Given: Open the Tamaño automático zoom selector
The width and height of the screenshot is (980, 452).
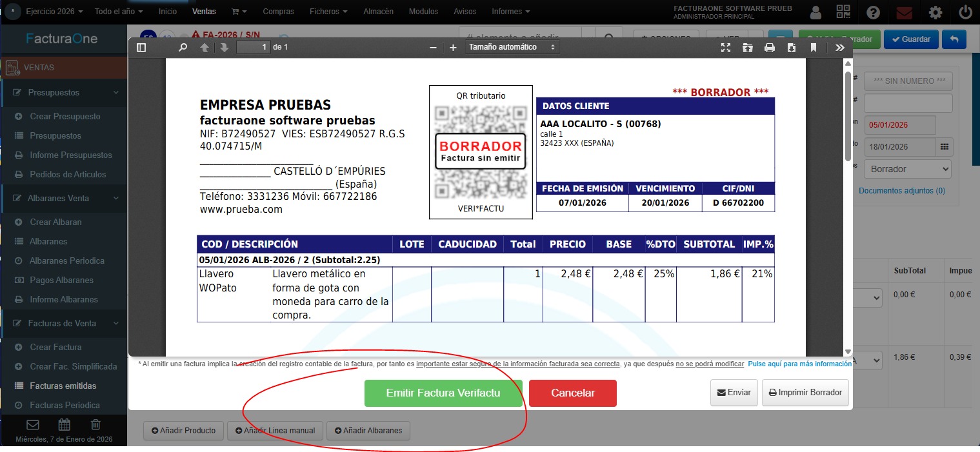Looking at the screenshot, I should tap(512, 48).
